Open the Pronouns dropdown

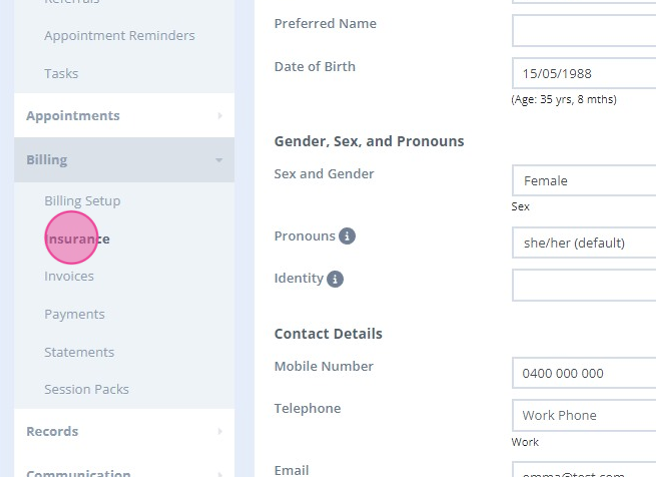(584, 243)
